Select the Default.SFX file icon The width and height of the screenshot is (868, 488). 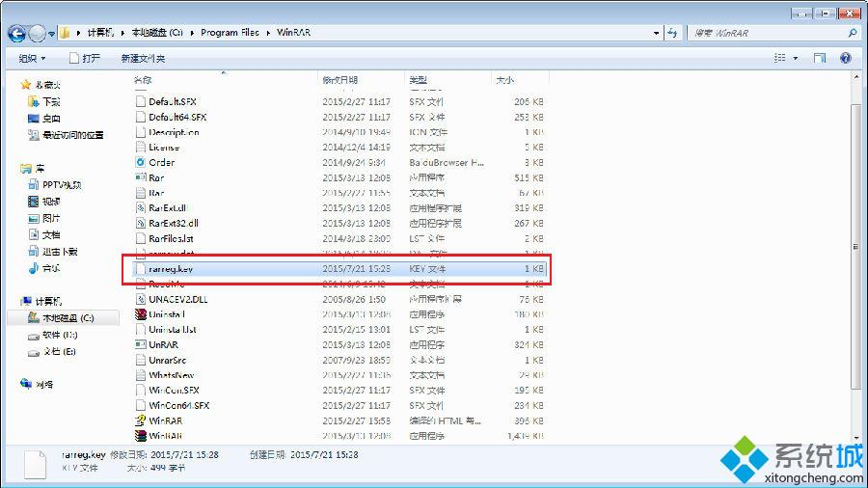click(x=141, y=102)
